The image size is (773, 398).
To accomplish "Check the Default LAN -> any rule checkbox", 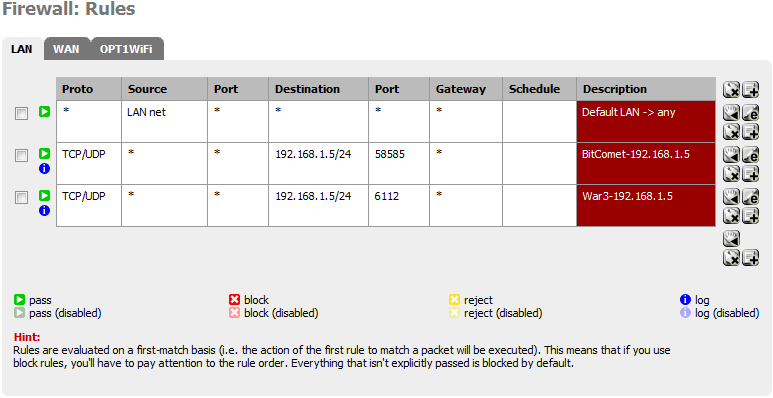I will click(x=21, y=114).
